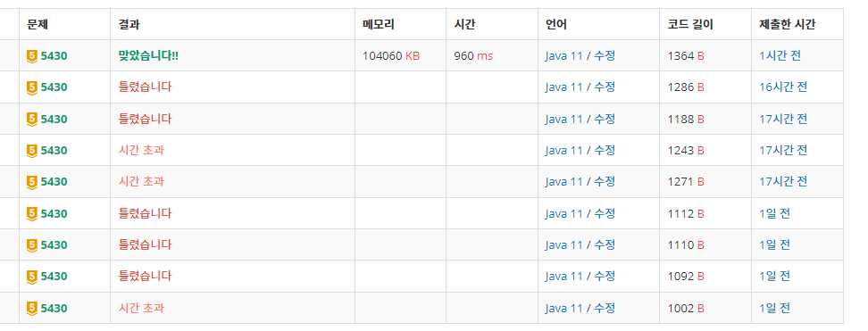
Task: Click 수정 for the 1286 B submission
Action: [605, 87]
